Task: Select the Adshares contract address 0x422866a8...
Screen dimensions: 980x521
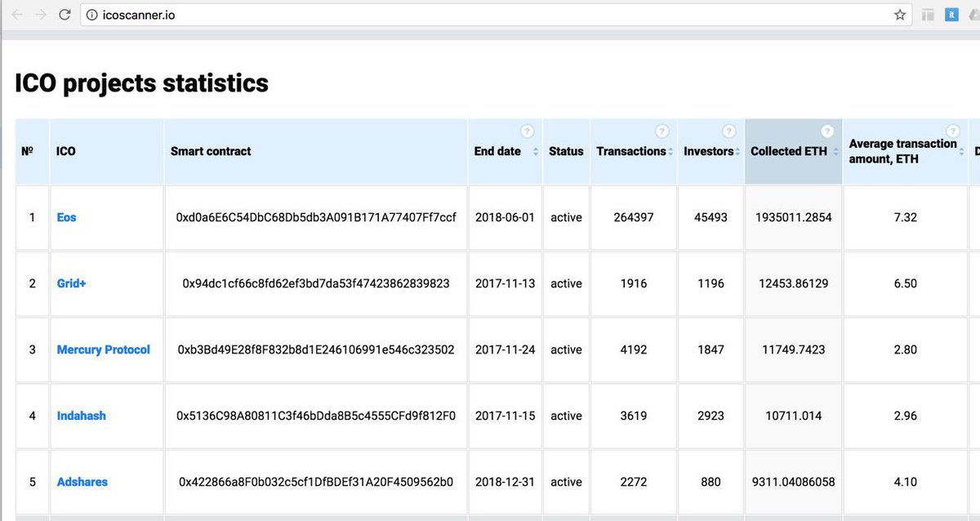Action: pyautogui.click(x=316, y=482)
